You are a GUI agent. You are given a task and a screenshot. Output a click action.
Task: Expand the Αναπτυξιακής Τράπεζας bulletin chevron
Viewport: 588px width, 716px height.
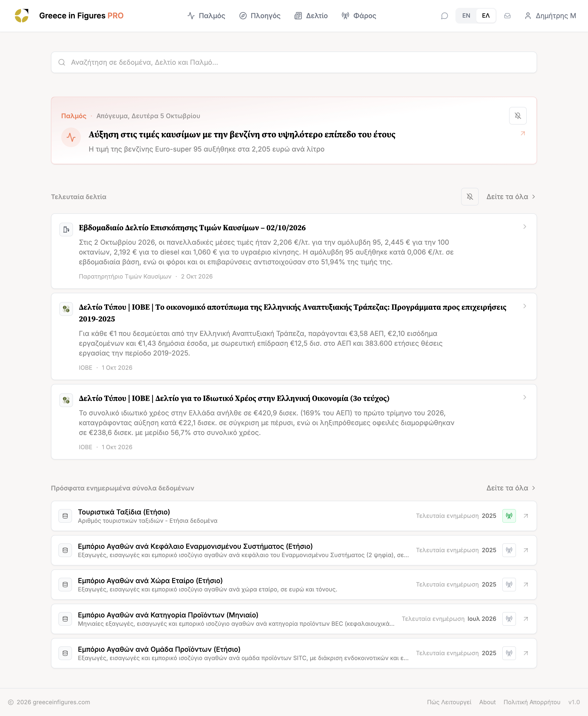pyautogui.click(x=524, y=306)
